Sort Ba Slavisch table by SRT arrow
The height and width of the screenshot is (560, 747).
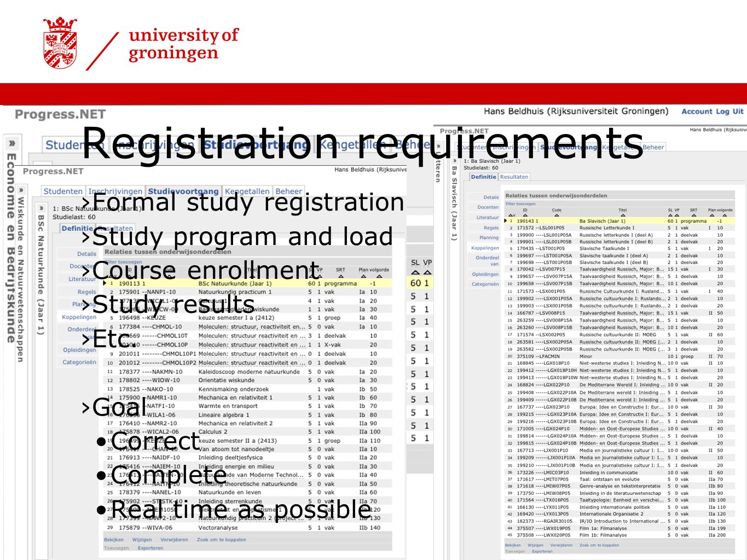(x=693, y=215)
